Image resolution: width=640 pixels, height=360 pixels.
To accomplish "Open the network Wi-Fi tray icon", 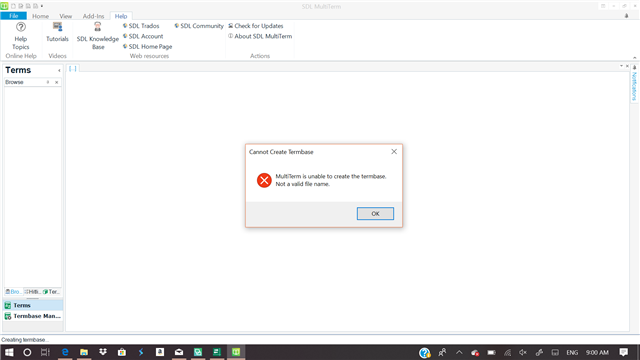I will 507,353.
